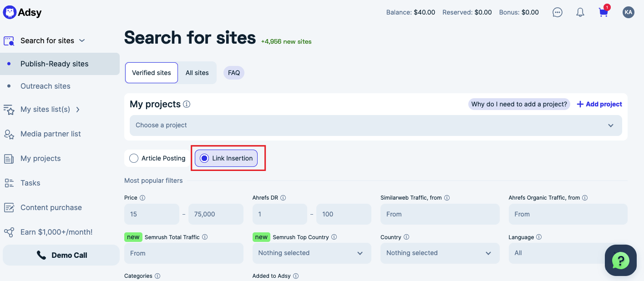Open the chat messages icon
Viewport: 644px width, 281px height.
[557, 12]
